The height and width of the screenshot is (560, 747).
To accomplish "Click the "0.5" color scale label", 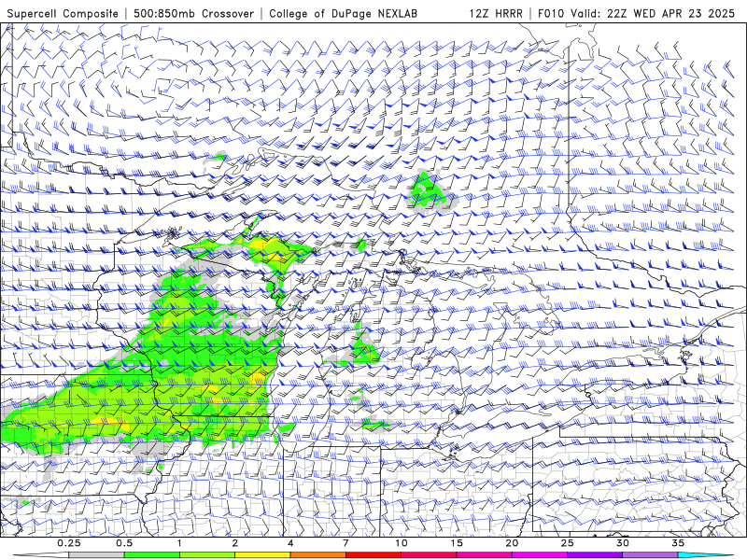I will point(124,543).
